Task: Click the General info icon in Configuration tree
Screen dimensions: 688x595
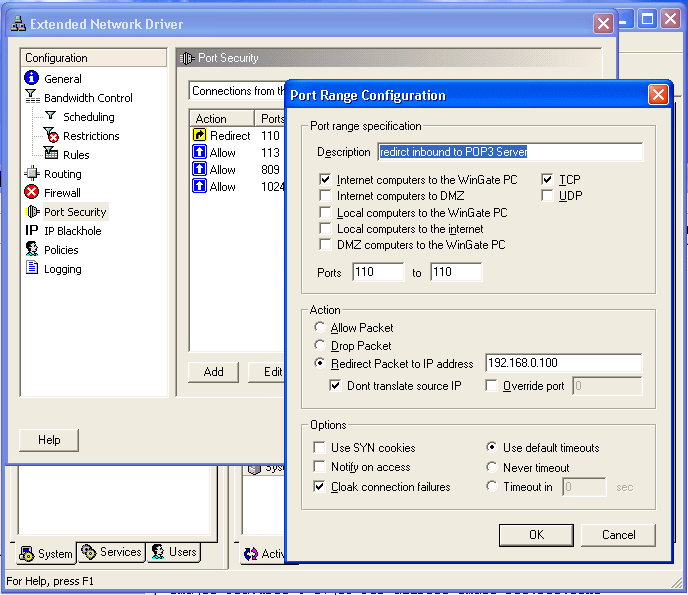Action: pyautogui.click(x=31, y=78)
